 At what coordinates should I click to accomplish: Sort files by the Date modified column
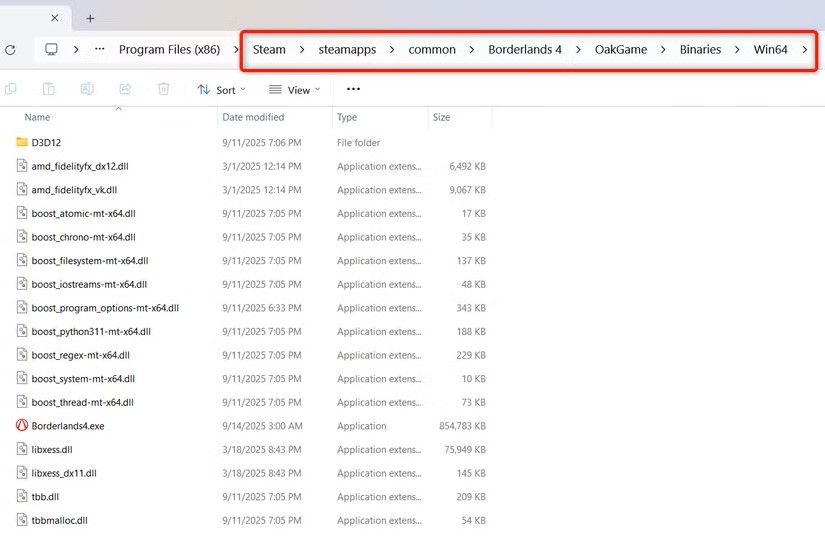tap(253, 118)
